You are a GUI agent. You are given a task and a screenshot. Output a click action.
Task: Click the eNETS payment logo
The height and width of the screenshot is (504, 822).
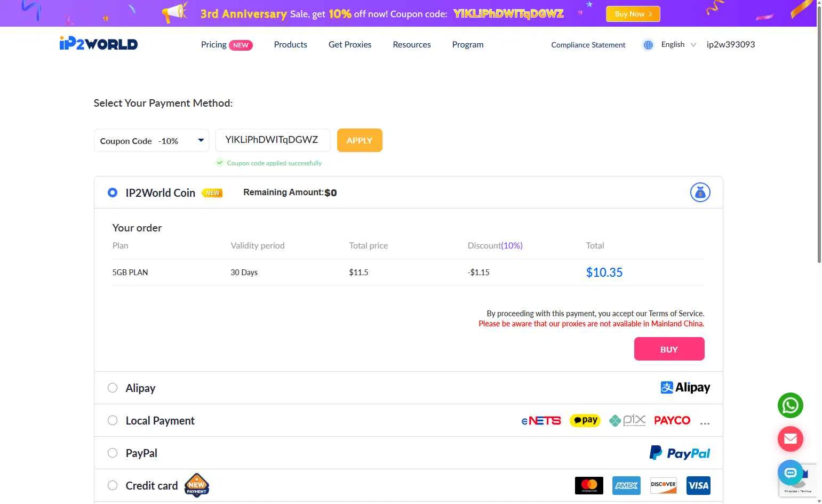click(x=541, y=421)
